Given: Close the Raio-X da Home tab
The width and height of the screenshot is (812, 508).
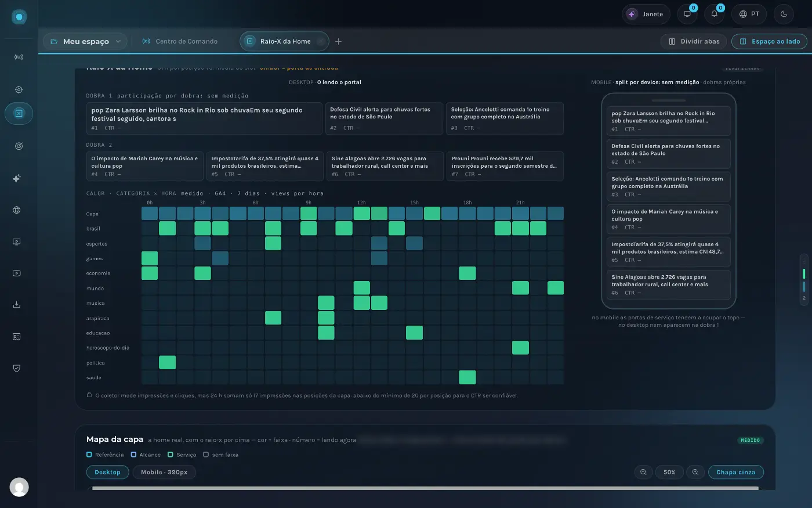Looking at the screenshot, I should coord(322,41).
